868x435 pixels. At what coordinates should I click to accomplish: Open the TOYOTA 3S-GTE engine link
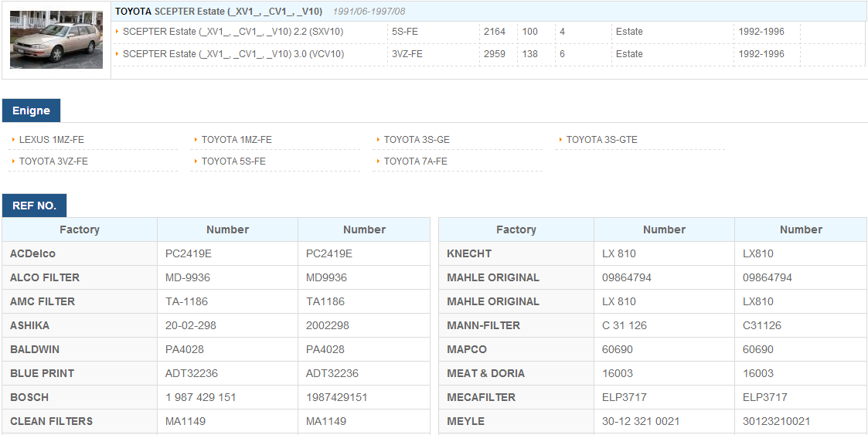(602, 140)
